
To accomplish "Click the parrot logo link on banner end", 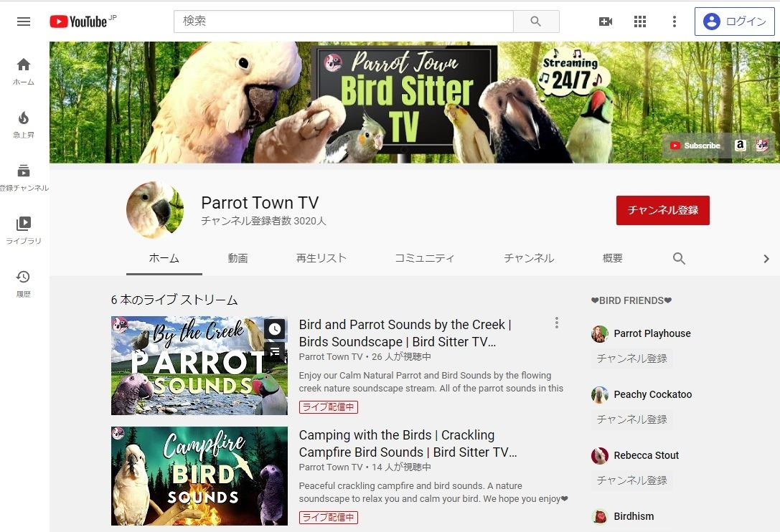I will coord(761,145).
